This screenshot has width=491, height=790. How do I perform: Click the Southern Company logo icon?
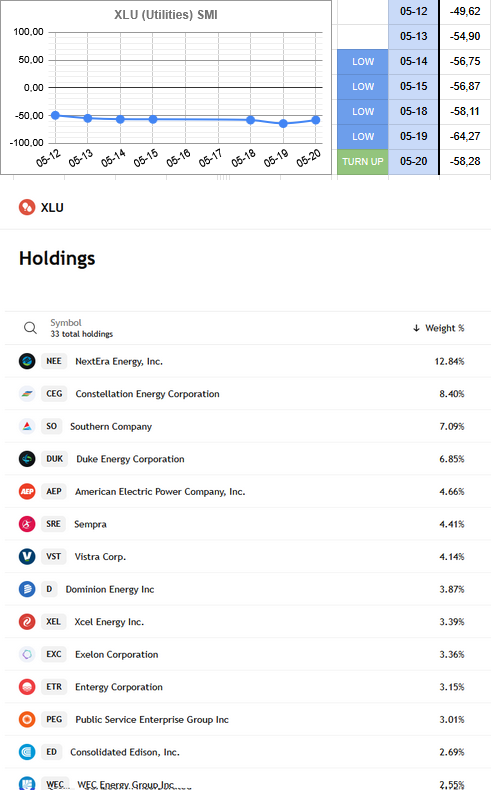click(x=27, y=426)
